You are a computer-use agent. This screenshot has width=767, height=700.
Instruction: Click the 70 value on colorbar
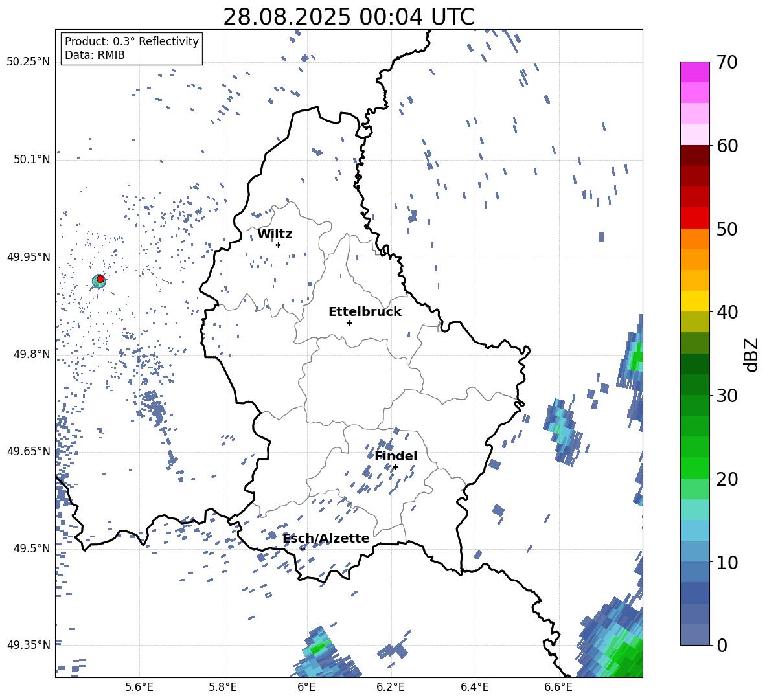727,62
